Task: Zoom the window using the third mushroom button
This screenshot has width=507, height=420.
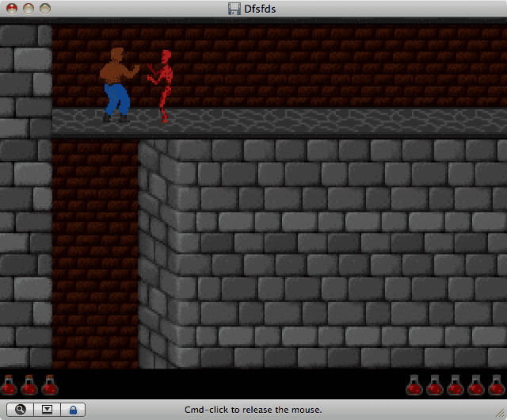Action: click(x=45, y=9)
